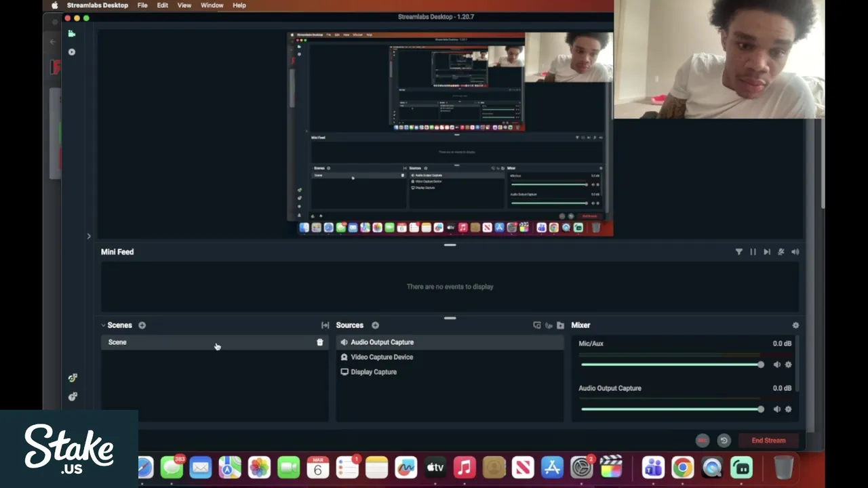Open App Store from the Dock

(553, 467)
